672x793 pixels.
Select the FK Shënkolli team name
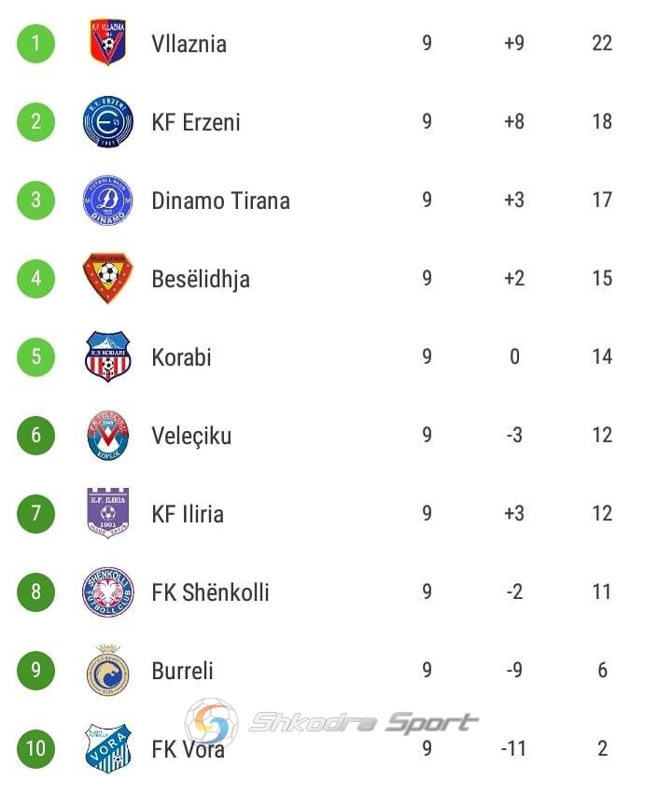tap(210, 592)
